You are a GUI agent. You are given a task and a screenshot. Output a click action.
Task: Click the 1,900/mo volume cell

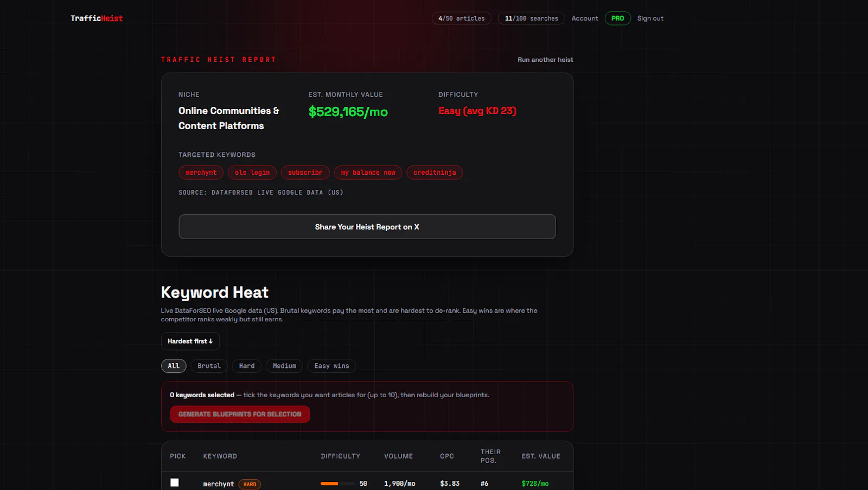pos(400,483)
